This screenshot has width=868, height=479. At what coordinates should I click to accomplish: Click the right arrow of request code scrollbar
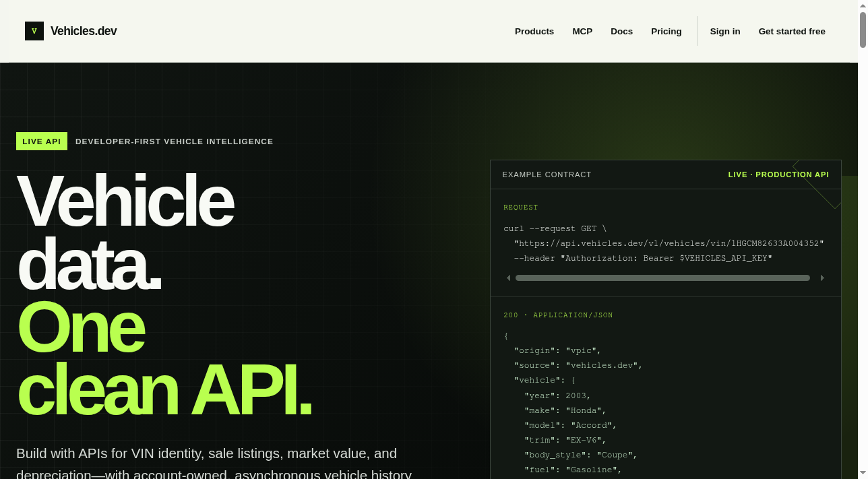pyautogui.click(x=822, y=278)
